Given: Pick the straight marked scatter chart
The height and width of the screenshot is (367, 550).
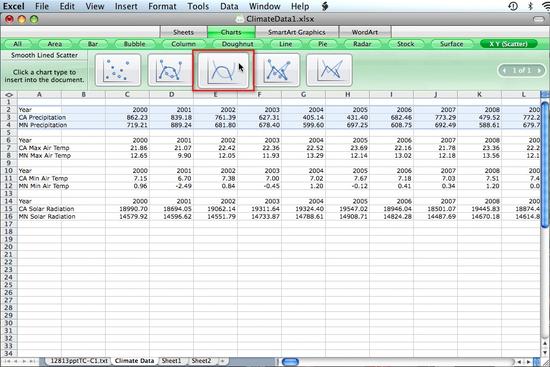Looking at the screenshot, I should click(277, 70).
